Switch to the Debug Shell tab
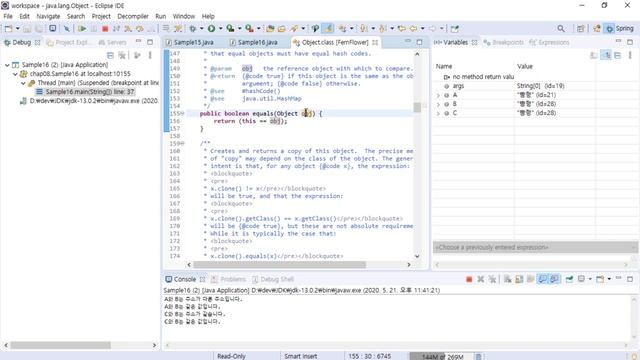The width and height of the screenshot is (640, 360). pyautogui.click(x=273, y=279)
